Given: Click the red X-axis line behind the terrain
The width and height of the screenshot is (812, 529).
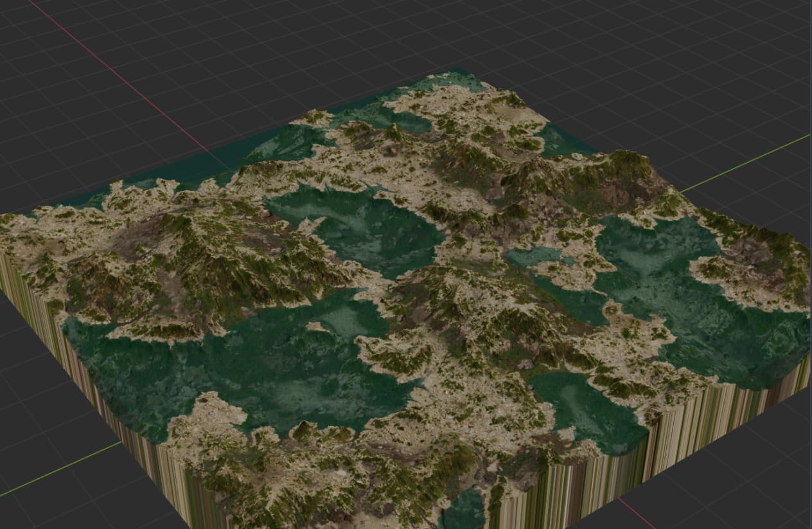Looking at the screenshot, I should pyautogui.click(x=122, y=78).
